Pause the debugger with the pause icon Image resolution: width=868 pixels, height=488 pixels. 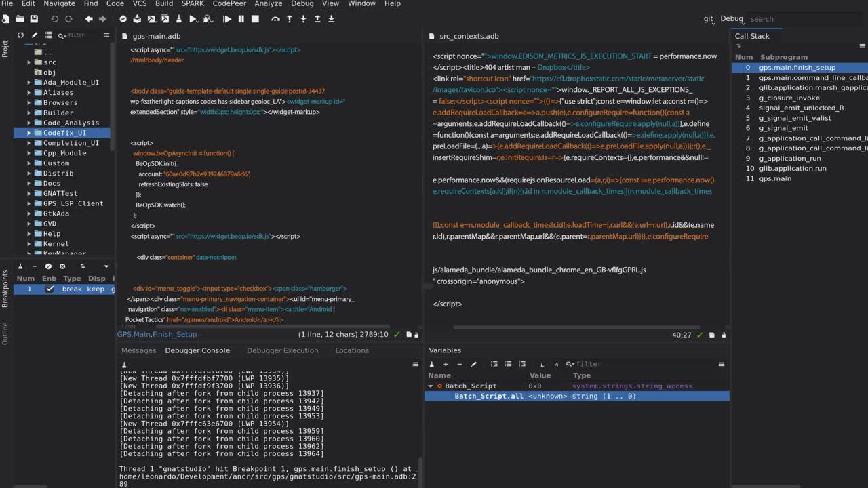click(x=241, y=19)
